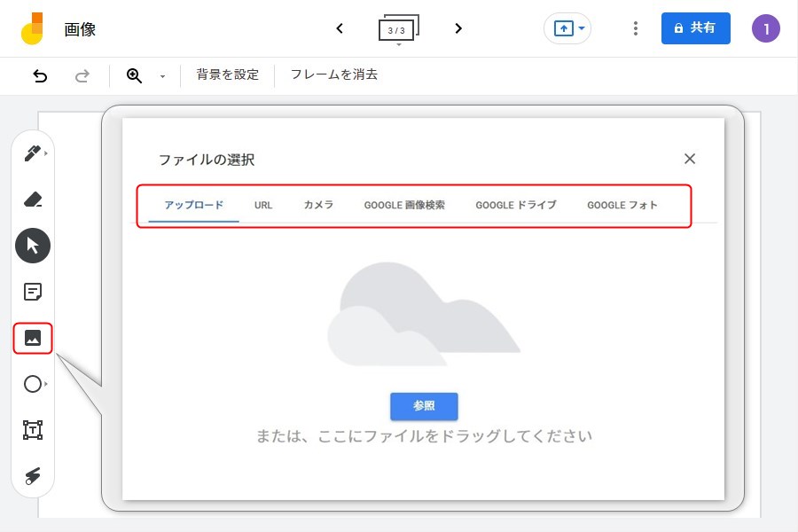Redo the last action
The height and width of the screenshot is (532, 798).
click(x=82, y=76)
